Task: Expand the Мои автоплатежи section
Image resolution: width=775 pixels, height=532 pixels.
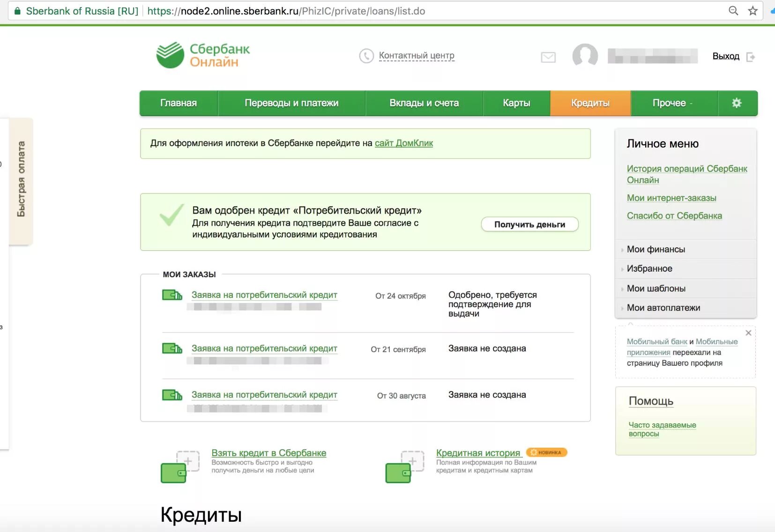Action: click(686, 308)
